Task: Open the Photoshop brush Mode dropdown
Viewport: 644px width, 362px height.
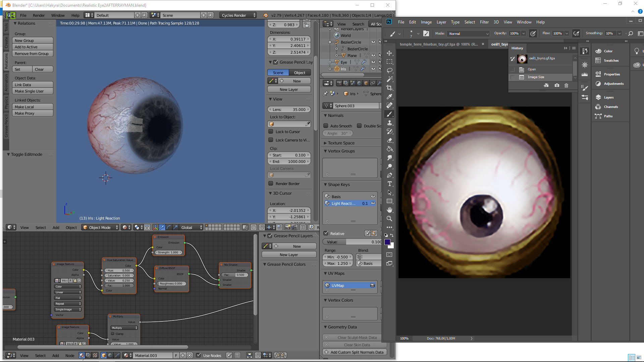Action: pyautogui.click(x=469, y=34)
